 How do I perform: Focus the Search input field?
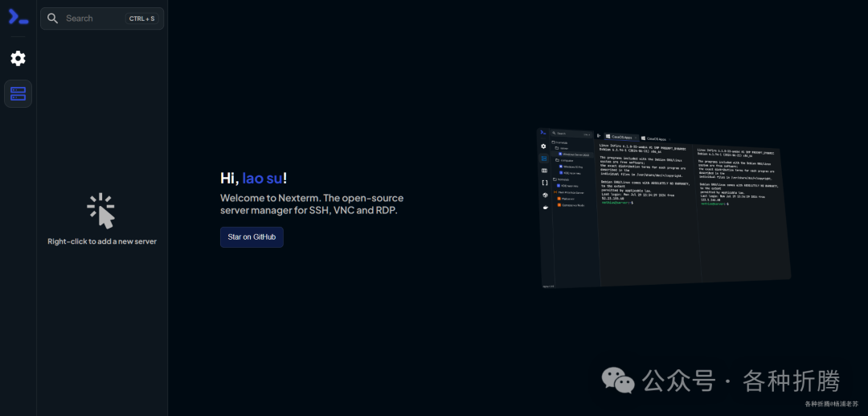coord(102,19)
